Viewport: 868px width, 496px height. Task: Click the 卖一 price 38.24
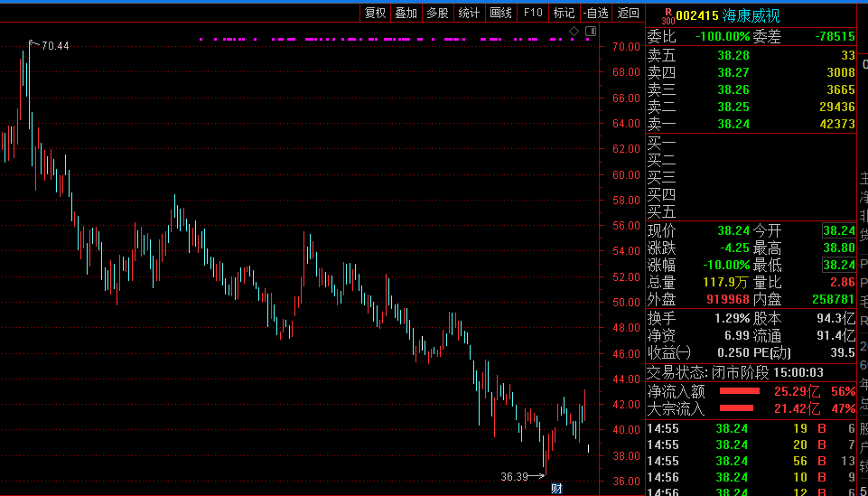point(733,124)
